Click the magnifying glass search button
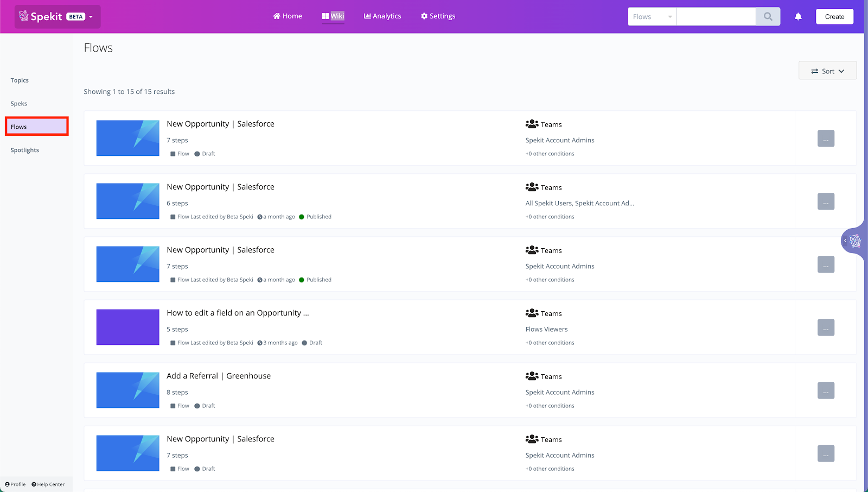The width and height of the screenshot is (868, 492). pyautogui.click(x=768, y=17)
